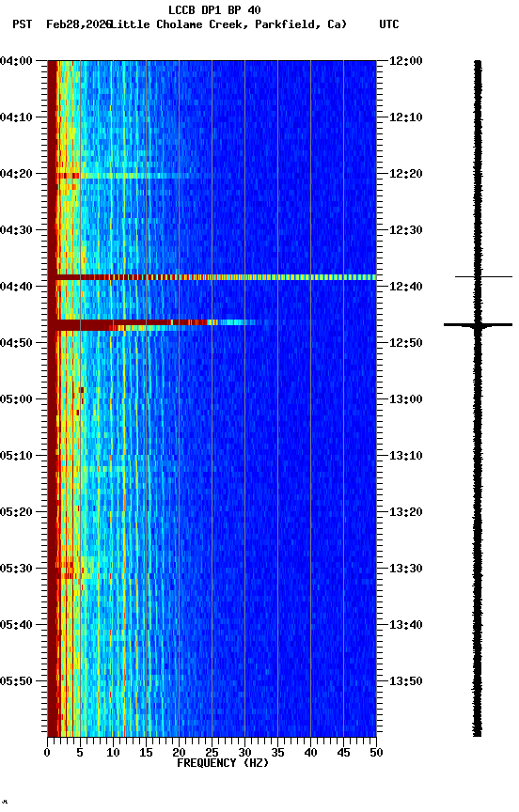Click the 20 Hz frequency axis label
Screen dimensions: 519x812
179,753
